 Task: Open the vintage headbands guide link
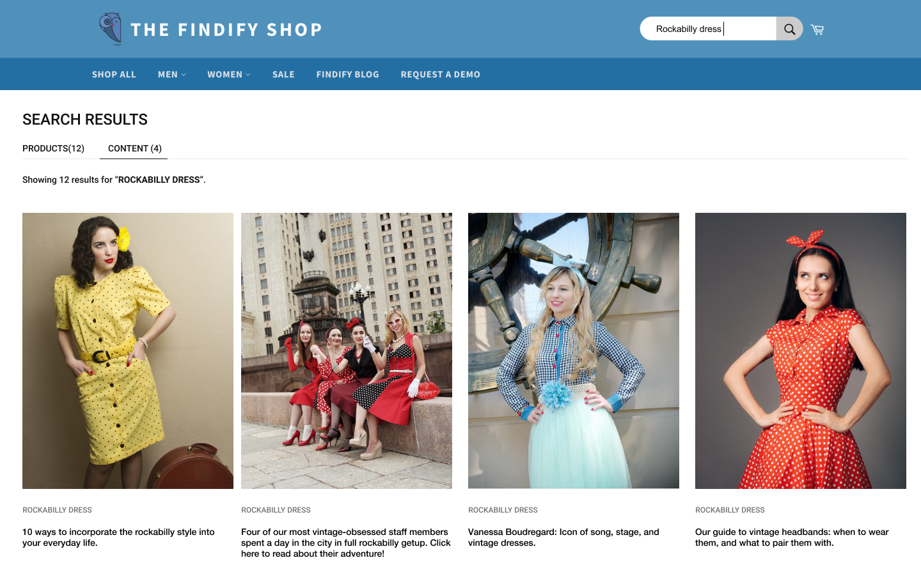pyautogui.click(x=792, y=537)
